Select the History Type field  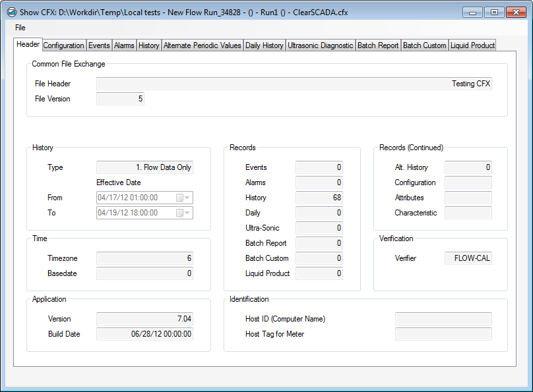tap(144, 167)
